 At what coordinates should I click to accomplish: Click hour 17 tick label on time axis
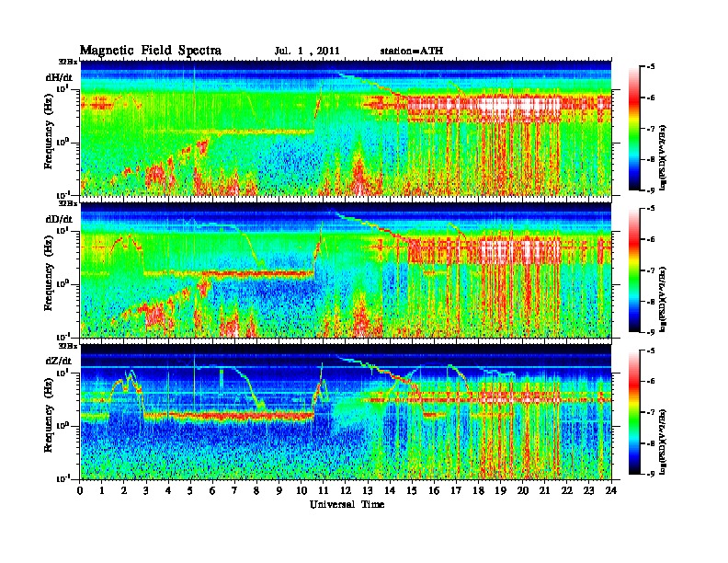tap(457, 490)
